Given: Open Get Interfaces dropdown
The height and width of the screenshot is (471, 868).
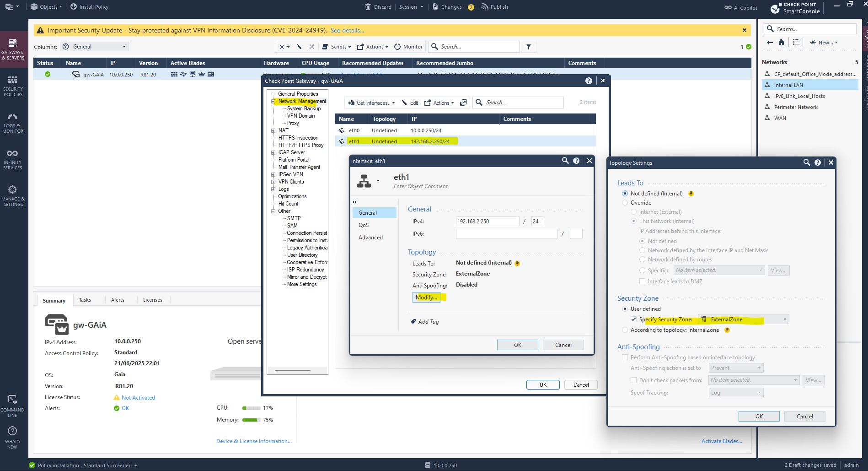Looking at the screenshot, I should click(371, 103).
